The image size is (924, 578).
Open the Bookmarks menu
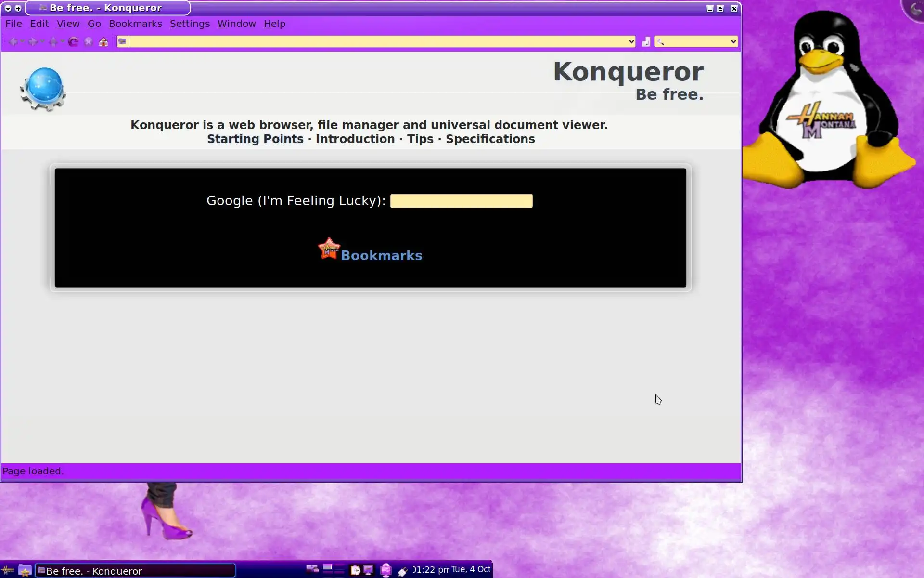(x=135, y=24)
